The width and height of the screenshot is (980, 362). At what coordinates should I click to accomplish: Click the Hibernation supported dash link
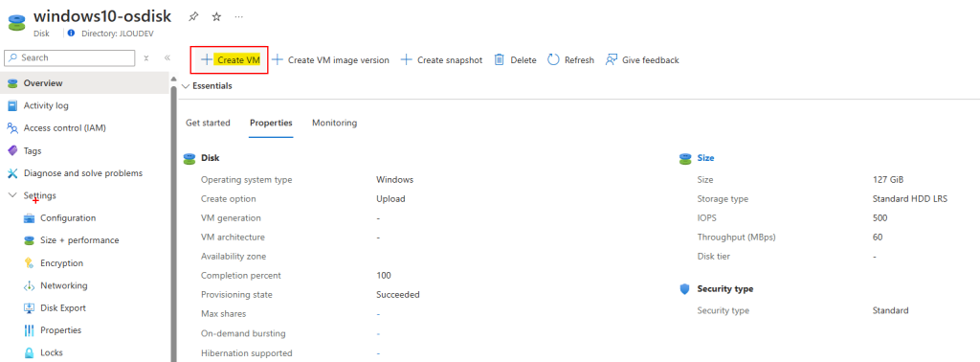tap(378, 353)
